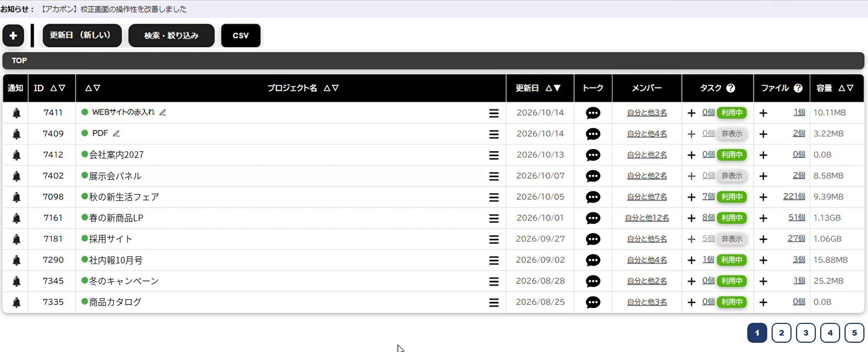
Task: Click pencil icon next to PDF project
Action: pos(116,133)
